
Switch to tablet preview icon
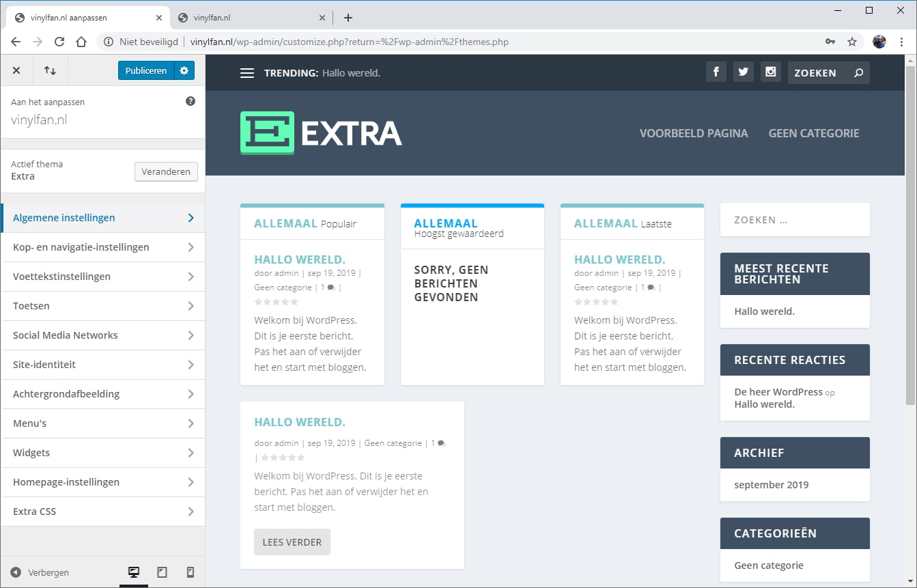162,572
